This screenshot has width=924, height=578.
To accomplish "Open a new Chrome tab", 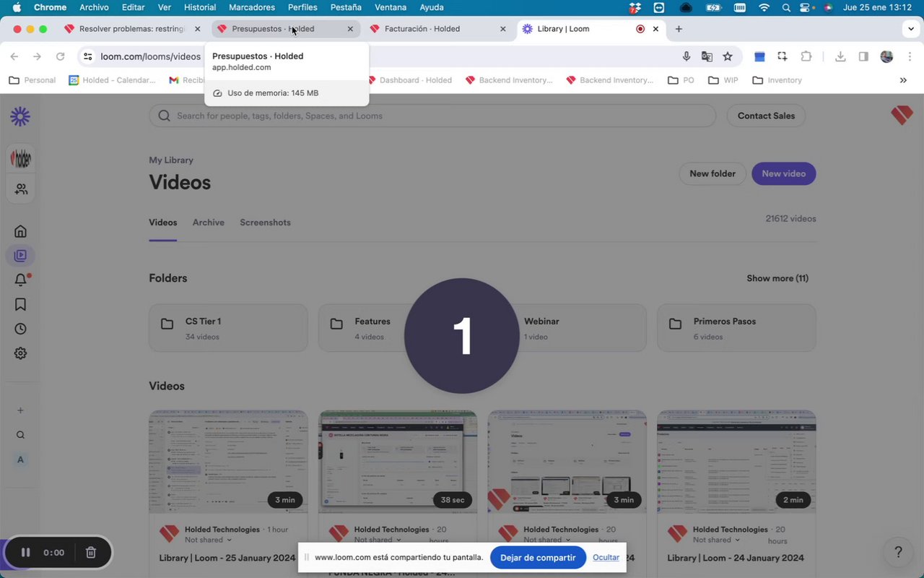I will 679,29.
